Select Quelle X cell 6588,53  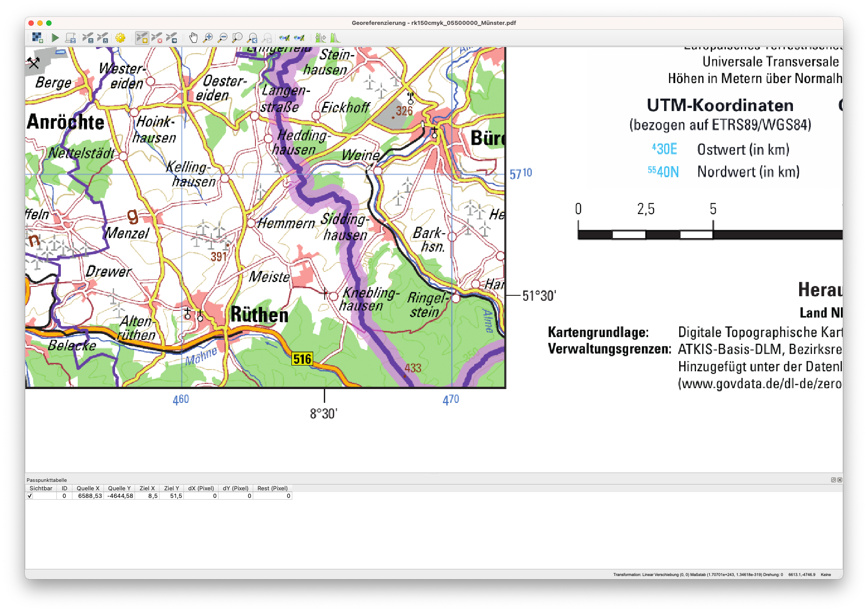pyautogui.click(x=88, y=496)
